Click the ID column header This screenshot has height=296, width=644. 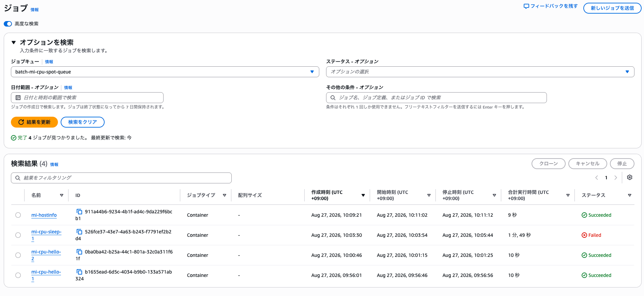coord(78,195)
